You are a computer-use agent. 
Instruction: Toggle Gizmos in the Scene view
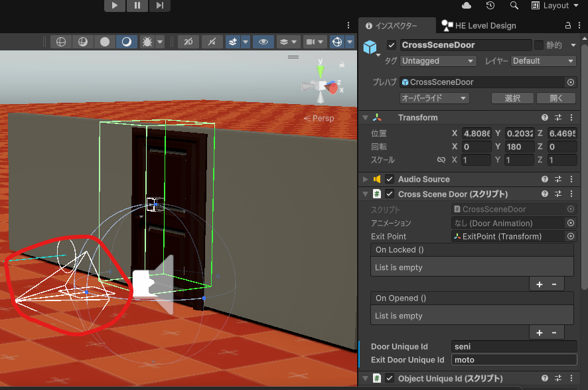[337, 42]
